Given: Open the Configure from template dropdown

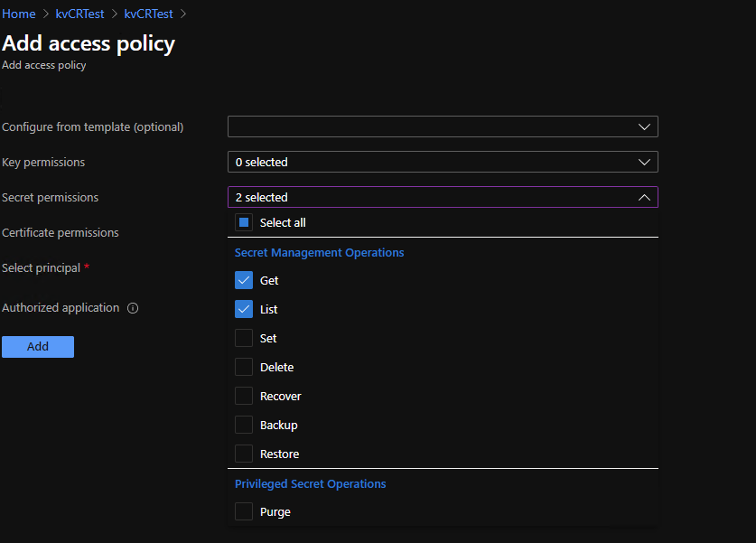Looking at the screenshot, I should [x=443, y=126].
